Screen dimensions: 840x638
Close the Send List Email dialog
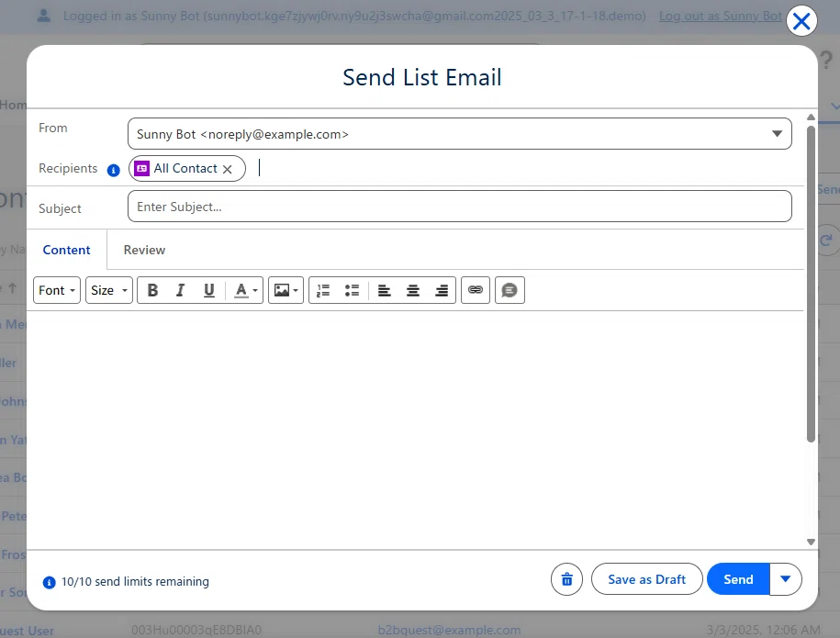tap(801, 21)
